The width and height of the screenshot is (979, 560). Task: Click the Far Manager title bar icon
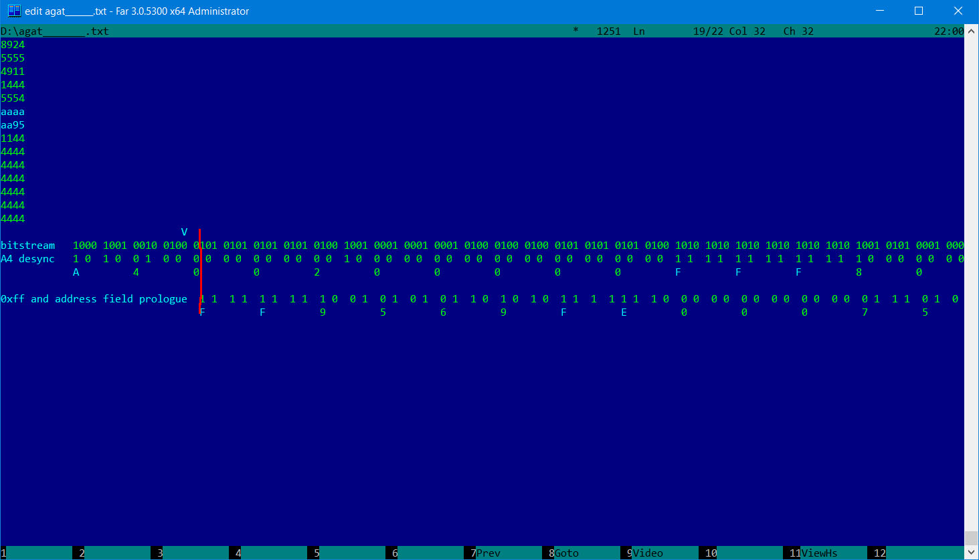(13, 11)
